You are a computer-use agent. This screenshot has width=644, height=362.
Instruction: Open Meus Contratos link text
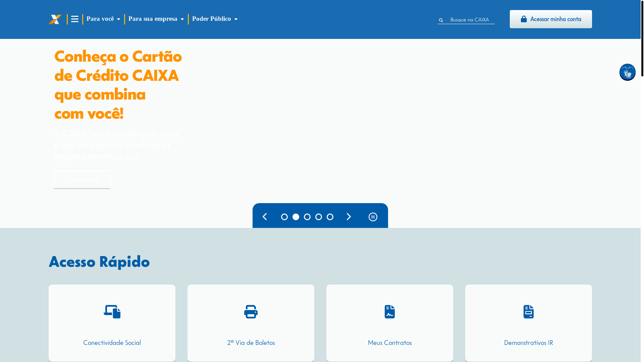point(390,343)
